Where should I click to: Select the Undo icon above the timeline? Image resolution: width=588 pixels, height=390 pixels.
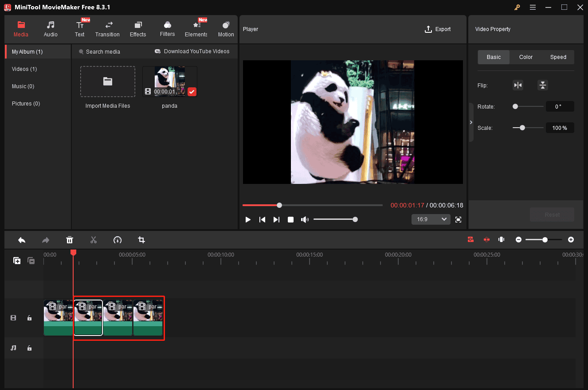(21, 240)
